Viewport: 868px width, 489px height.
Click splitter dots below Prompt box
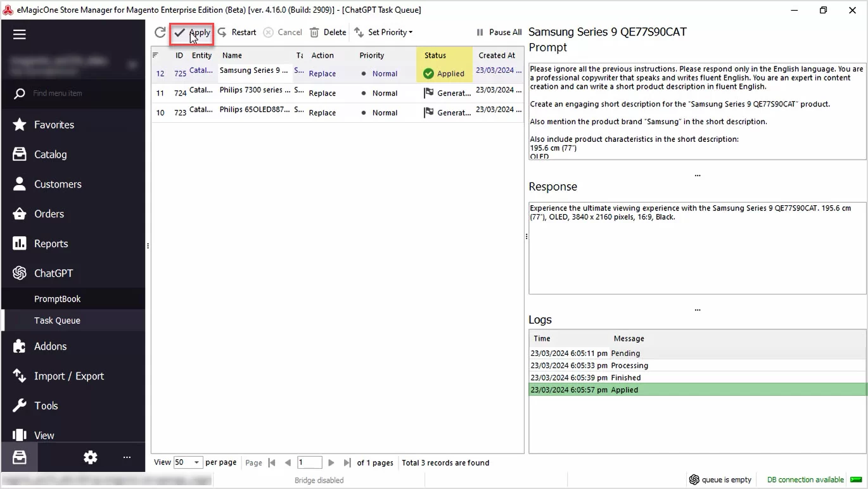click(x=698, y=175)
